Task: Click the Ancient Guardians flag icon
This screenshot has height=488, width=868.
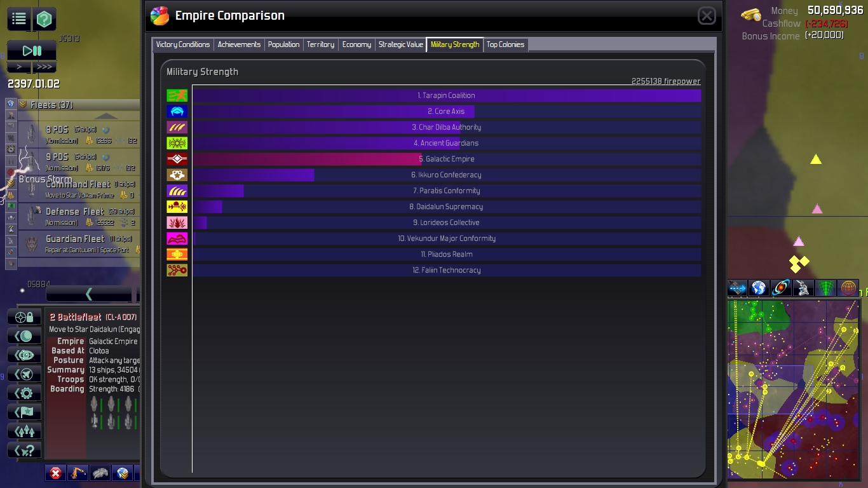Action: pos(177,143)
